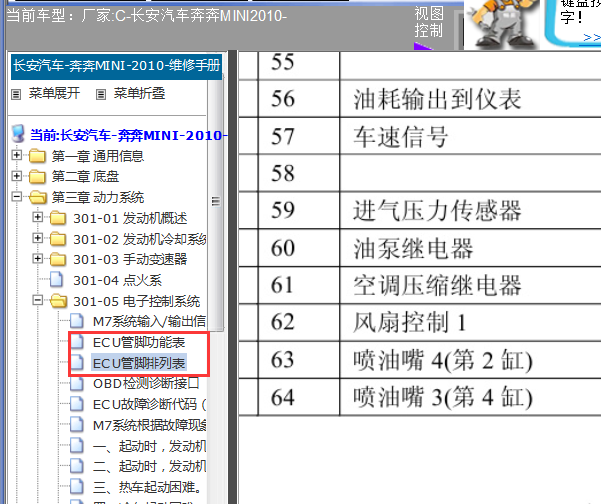
Task: Click open folder icon of 301-05 电子控制系统
Action: [x=59, y=301]
